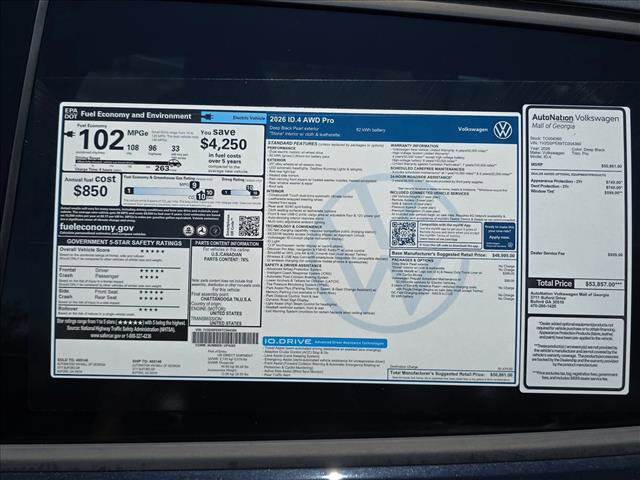Click 'PARTS CONTENT INFORMATION' heading

[x=227, y=243]
